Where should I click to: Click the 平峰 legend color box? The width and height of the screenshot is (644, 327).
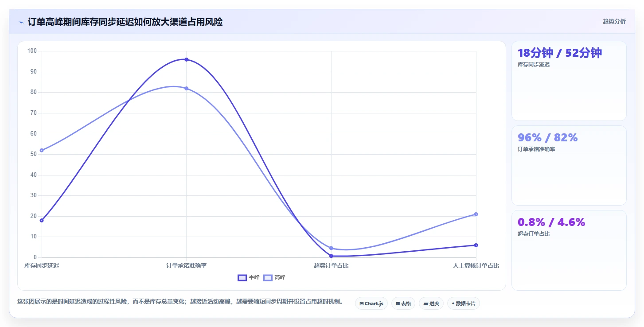click(242, 277)
